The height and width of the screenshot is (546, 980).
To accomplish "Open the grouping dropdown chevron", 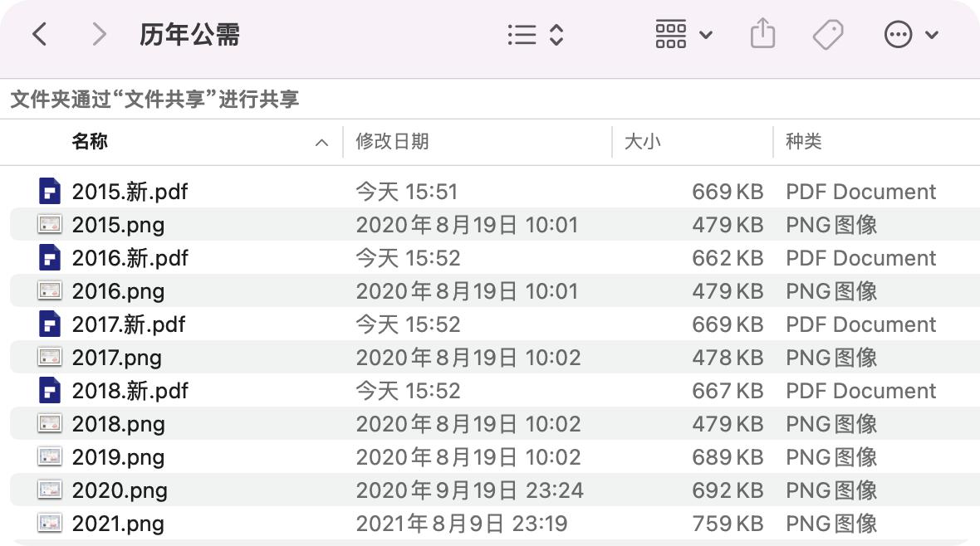I will (703, 36).
